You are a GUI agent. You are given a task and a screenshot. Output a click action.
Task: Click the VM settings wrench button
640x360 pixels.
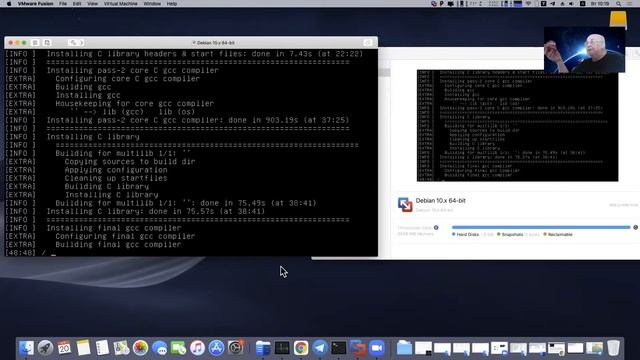click(x=73, y=42)
